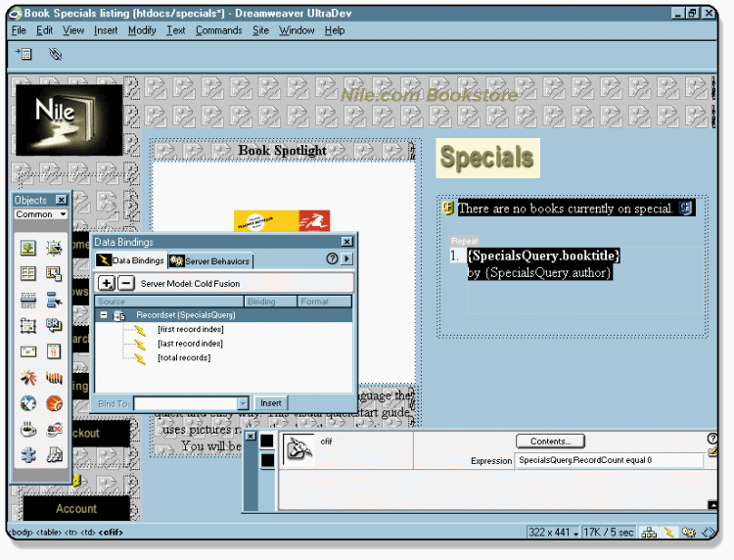734x560 pixels.
Task: Insert a Shockwave object
Action: [54, 377]
